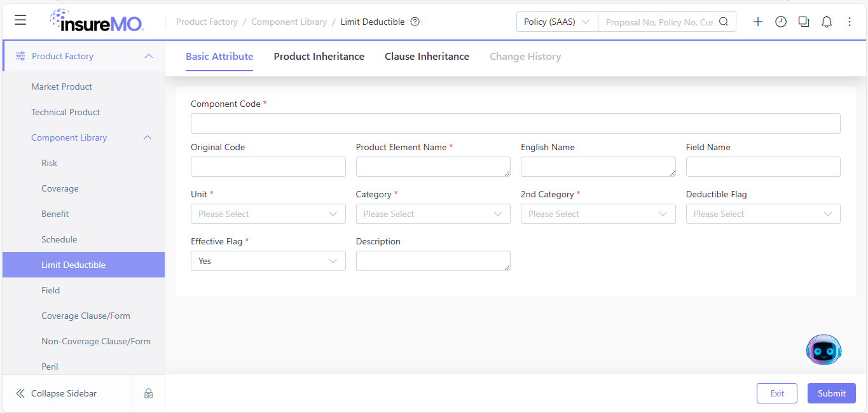Click the Field Name input field
The image size is (868, 413).
(763, 167)
